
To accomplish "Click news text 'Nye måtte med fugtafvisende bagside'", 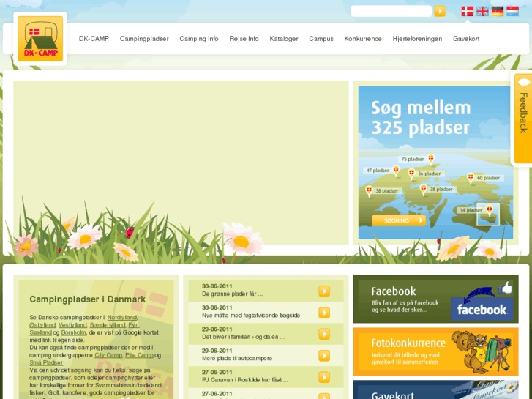I will [x=251, y=316].
